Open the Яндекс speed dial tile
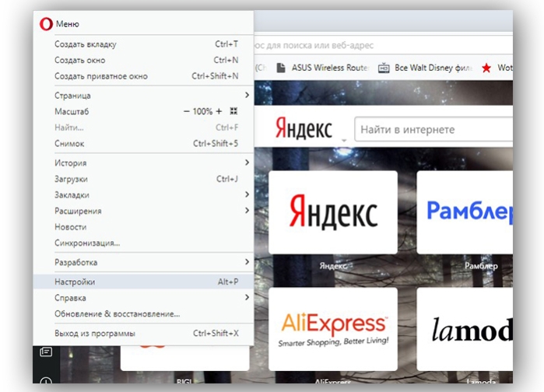Image resolution: width=544 pixels, height=392 pixels. tap(333, 212)
